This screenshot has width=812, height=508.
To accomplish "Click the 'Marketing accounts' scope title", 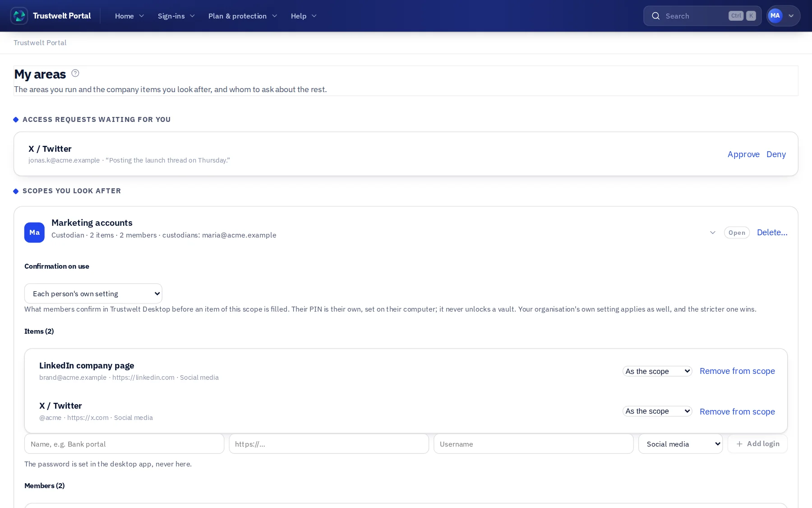I will coord(92,223).
